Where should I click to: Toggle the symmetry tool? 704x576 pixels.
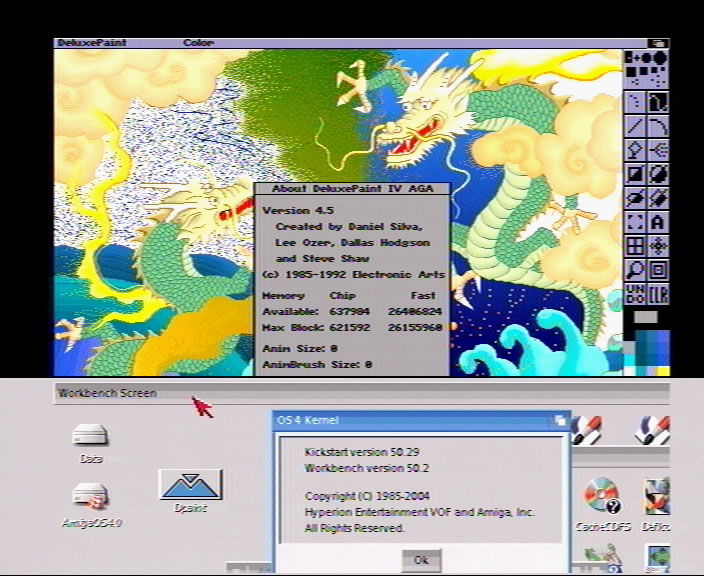point(658,246)
